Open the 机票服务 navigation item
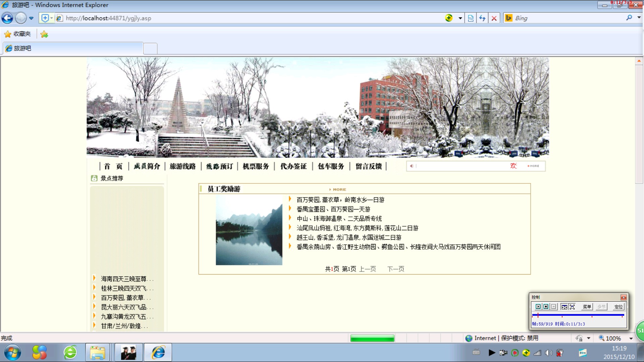The image size is (644, 362). [x=256, y=166]
